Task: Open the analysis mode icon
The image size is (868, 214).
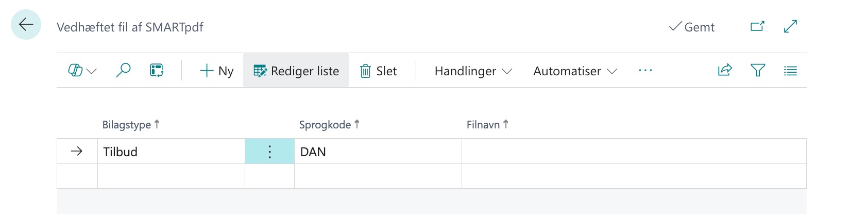Action: [157, 70]
